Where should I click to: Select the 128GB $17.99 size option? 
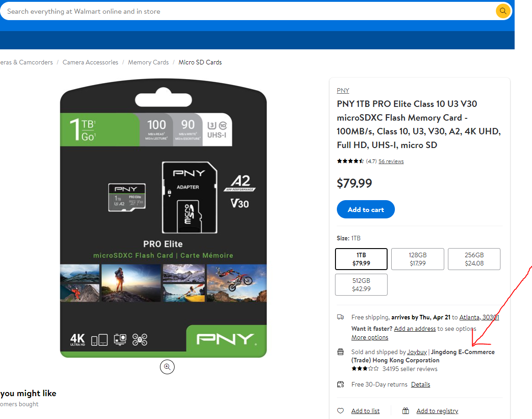coord(417,259)
